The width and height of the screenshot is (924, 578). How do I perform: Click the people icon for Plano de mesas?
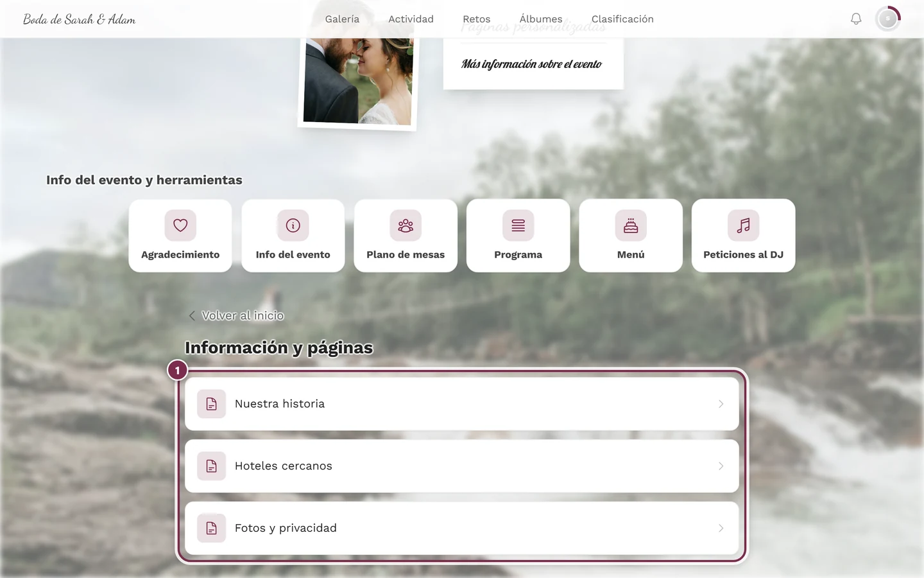[406, 225]
